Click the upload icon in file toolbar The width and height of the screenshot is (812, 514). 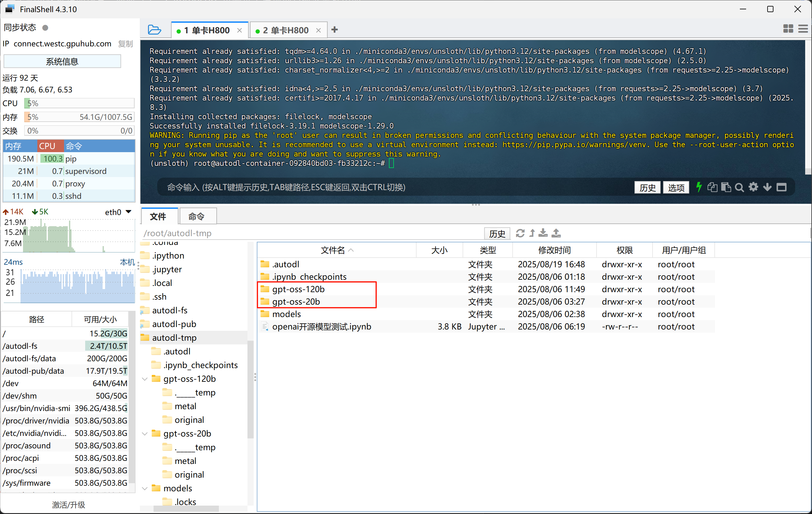click(x=556, y=233)
